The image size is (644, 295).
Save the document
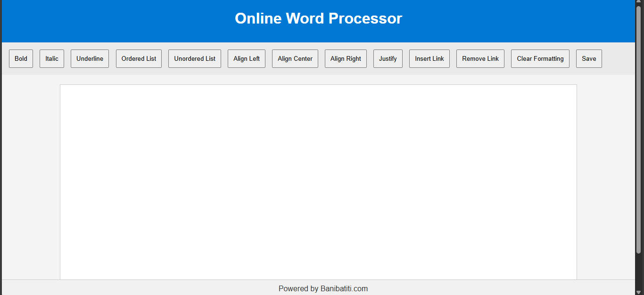pos(588,59)
